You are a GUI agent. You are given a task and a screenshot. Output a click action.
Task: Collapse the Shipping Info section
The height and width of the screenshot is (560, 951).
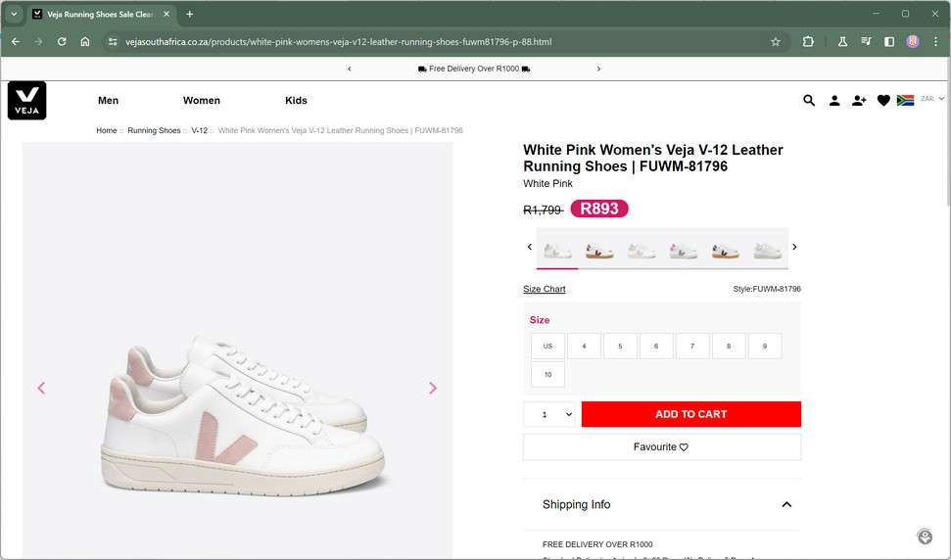(x=786, y=504)
